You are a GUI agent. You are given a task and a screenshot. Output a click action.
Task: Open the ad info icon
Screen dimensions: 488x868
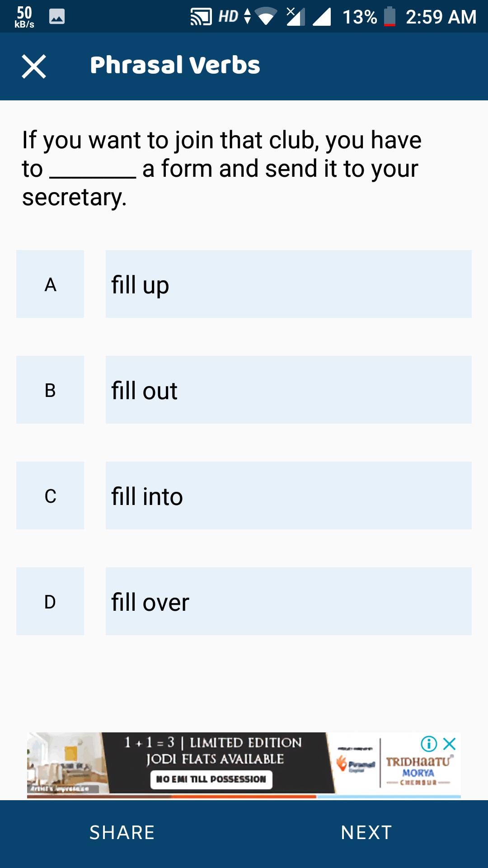click(x=428, y=744)
